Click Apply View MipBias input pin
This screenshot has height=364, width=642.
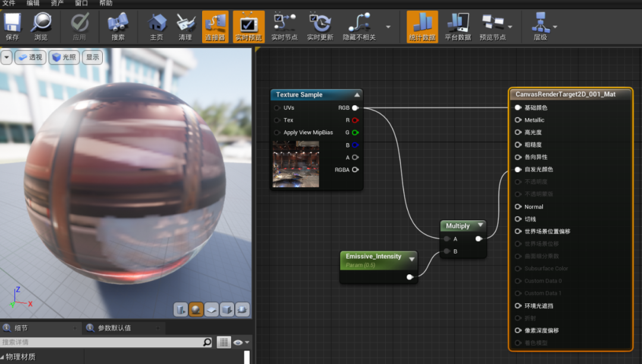[277, 132]
